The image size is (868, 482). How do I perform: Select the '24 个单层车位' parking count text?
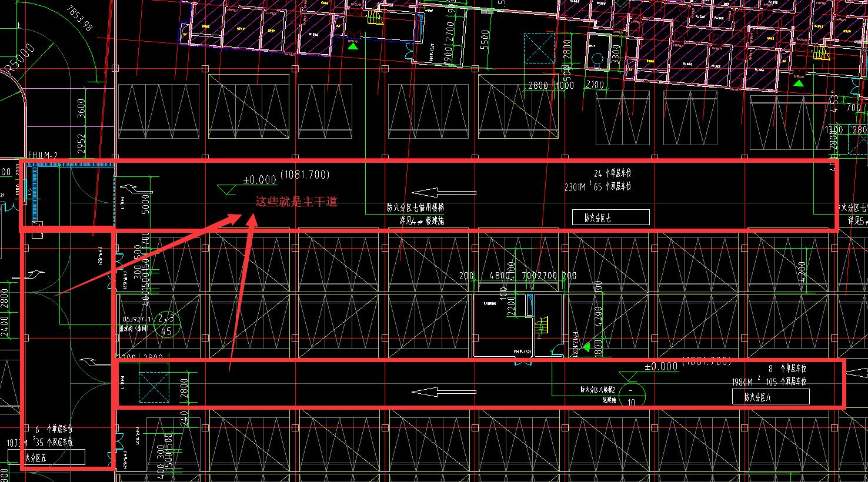coord(613,173)
